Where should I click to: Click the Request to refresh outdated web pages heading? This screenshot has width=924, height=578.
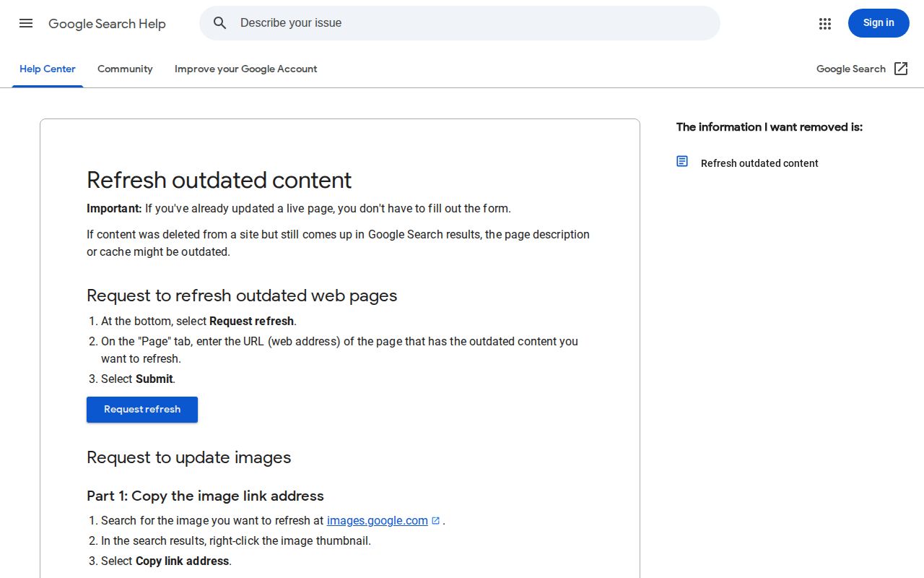tap(242, 296)
